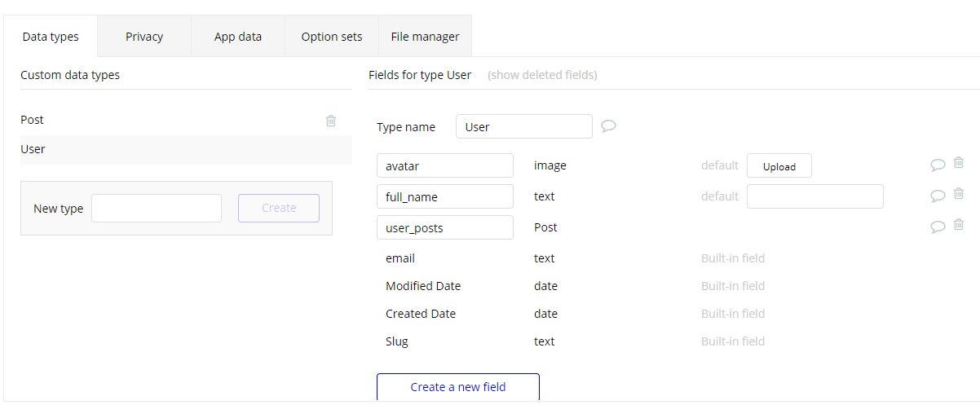
Task: Click the full_name default value input
Action: click(814, 196)
